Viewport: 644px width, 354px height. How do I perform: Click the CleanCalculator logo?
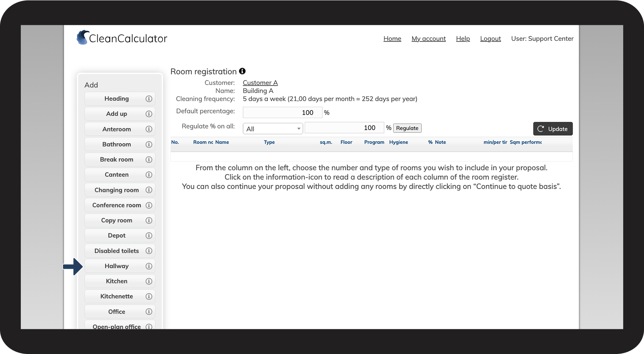coord(122,38)
